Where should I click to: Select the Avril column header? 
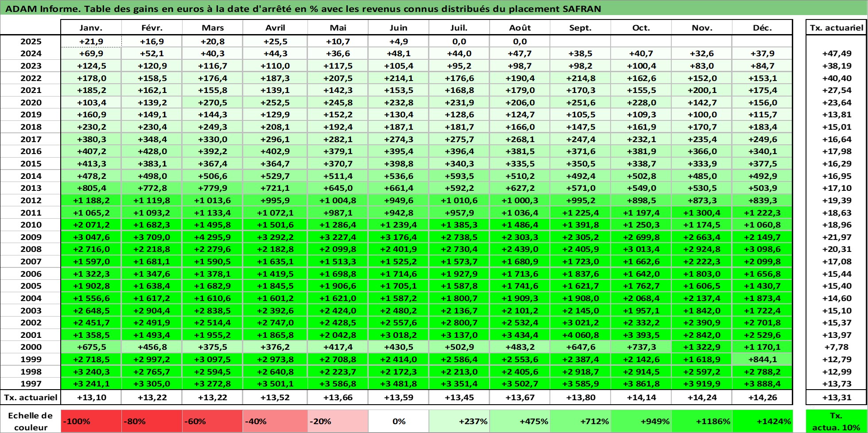(275, 27)
